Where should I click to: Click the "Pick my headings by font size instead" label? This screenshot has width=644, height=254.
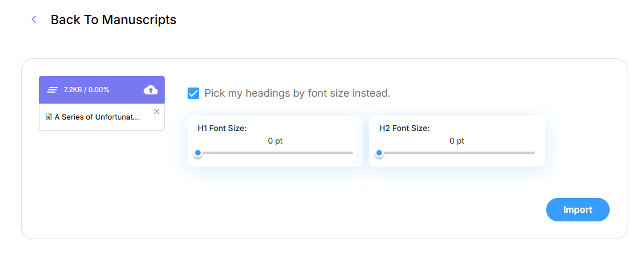297,93
